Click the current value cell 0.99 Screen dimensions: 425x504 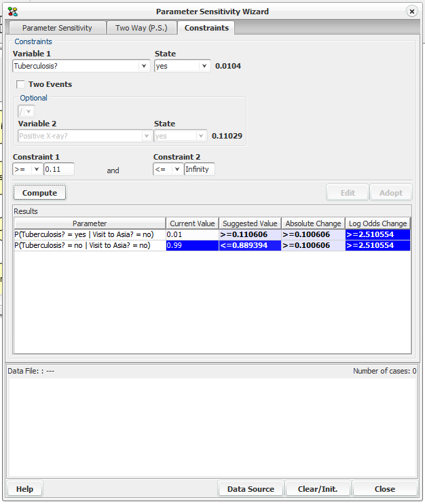coord(192,246)
